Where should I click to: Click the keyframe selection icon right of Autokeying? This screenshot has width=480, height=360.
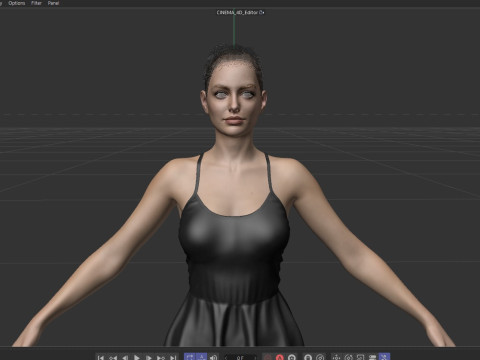(292, 358)
